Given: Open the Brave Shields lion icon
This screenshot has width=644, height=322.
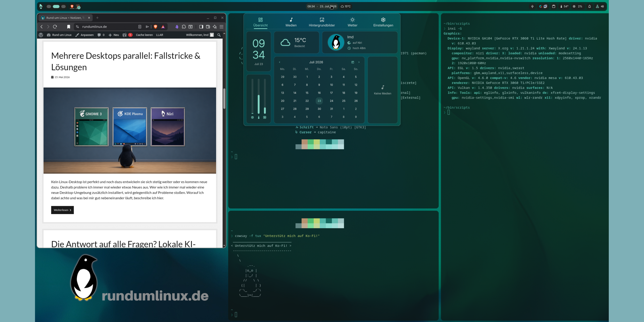Looking at the screenshot, I should pyautogui.click(x=155, y=27).
